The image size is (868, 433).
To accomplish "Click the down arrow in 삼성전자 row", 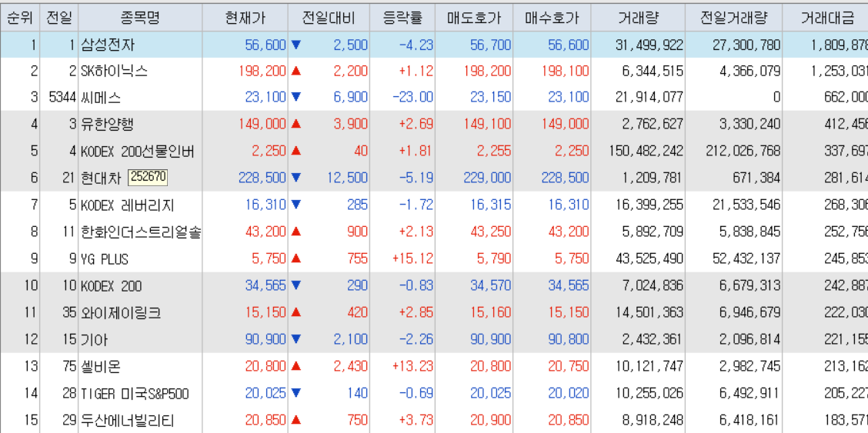I will [x=296, y=45].
